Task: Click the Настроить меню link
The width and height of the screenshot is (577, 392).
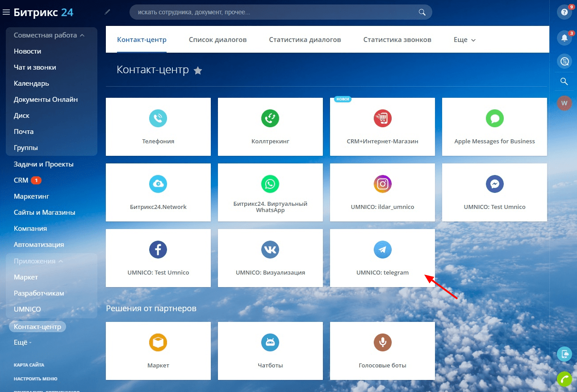Action: [35, 379]
